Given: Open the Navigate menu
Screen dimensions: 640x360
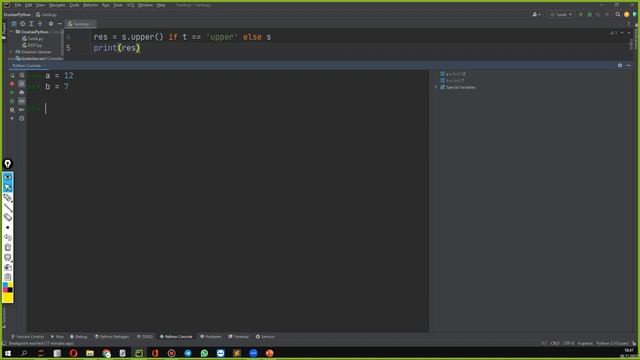Looking at the screenshot, I should (x=57, y=5).
